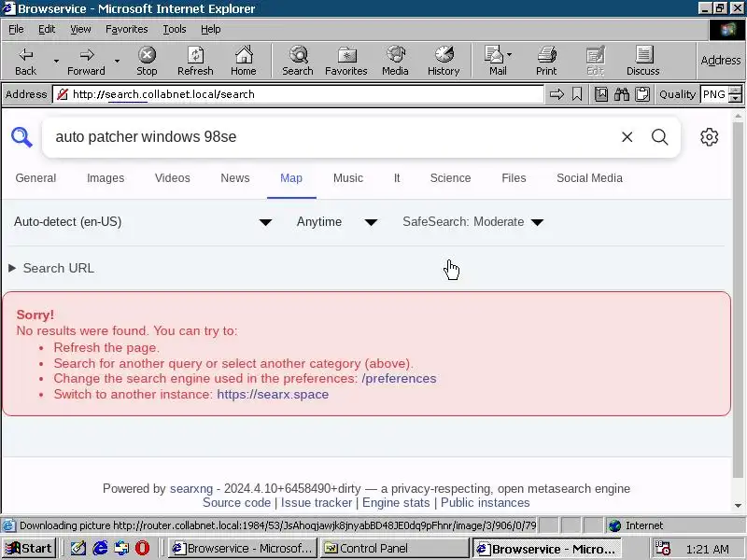Open the SafeSearch: Moderate dropdown
The height and width of the screenshot is (560, 747).
click(473, 222)
